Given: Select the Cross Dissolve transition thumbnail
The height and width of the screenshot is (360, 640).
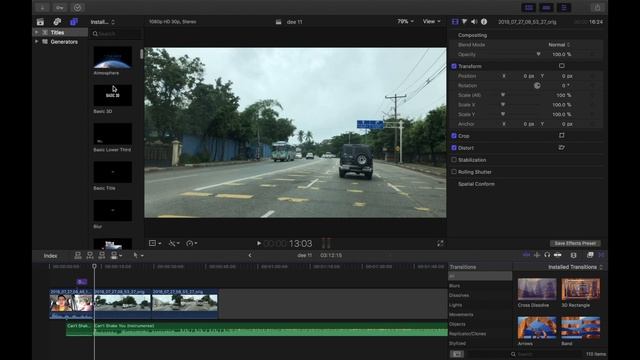Looking at the screenshot, I should pyautogui.click(x=537, y=289).
